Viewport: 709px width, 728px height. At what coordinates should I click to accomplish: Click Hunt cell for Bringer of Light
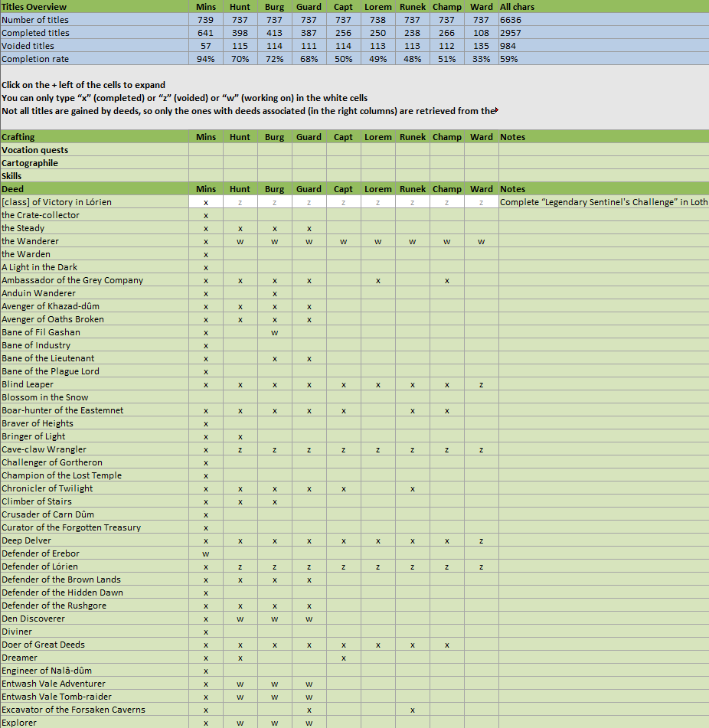coord(240,436)
